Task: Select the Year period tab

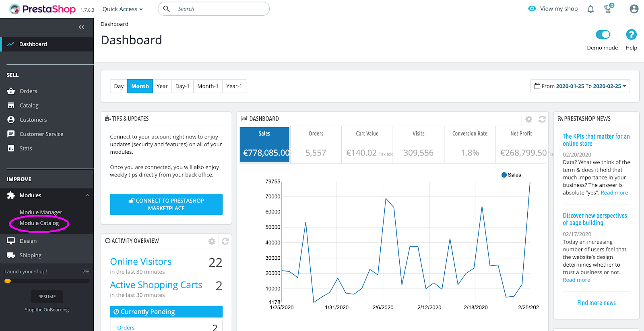Action: pos(162,86)
